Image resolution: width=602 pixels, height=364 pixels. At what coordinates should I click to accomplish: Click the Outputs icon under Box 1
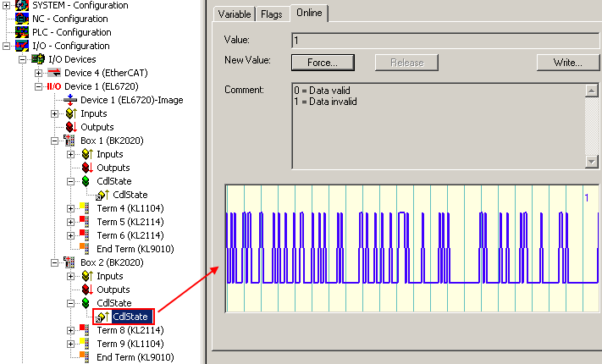click(x=87, y=168)
